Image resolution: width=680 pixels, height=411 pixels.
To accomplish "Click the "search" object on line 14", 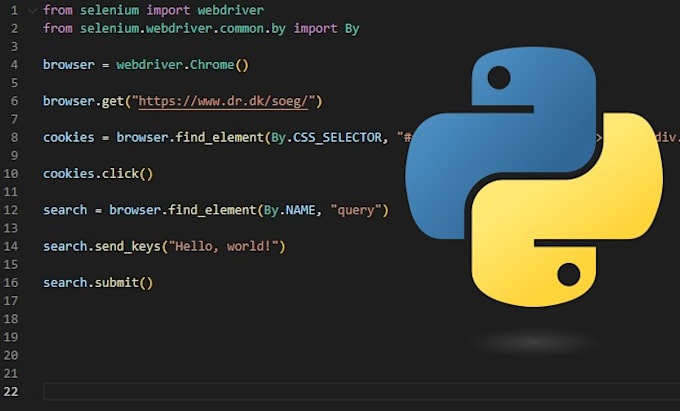I will point(65,247).
